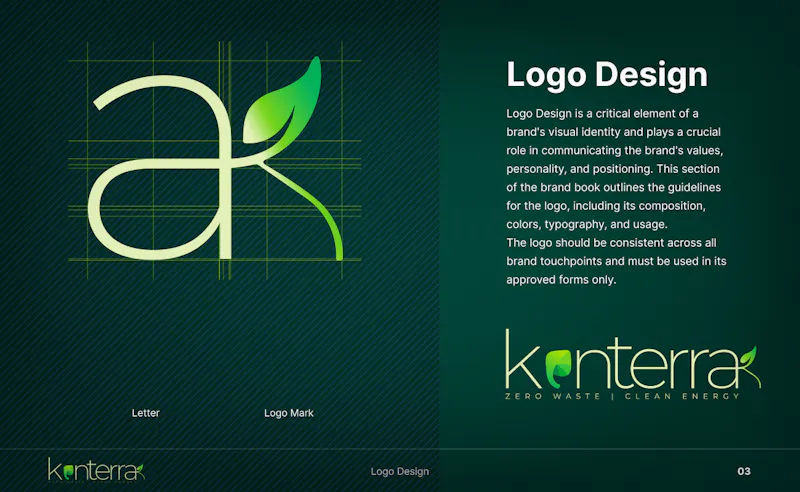Image resolution: width=800 pixels, height=492 pixels.
Task: Click the 'ZERO WASTE | CLEAN ENERGY' tagline
Action: point(622,396)
